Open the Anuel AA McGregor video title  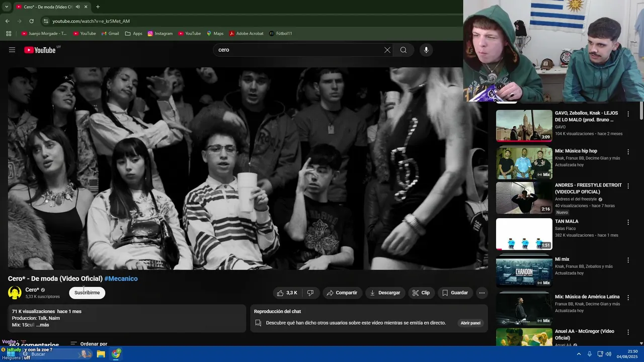[585, 335]
